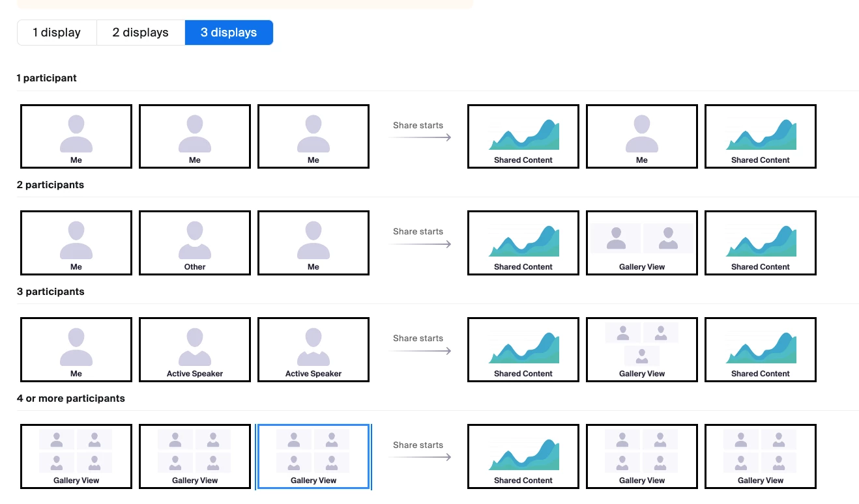This screenshot has width=859, height=504.
Task: Click the "2 participants" heading
Action: click(50, 185)
